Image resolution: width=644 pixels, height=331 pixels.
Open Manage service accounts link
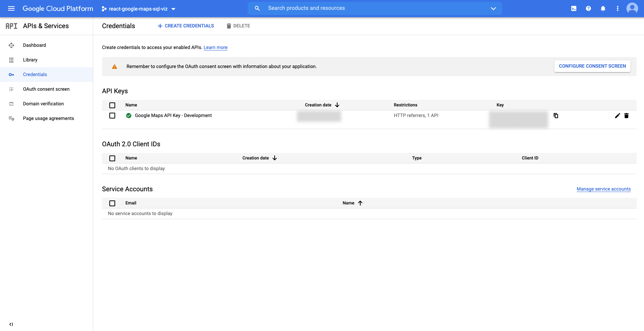coord(603,189)
